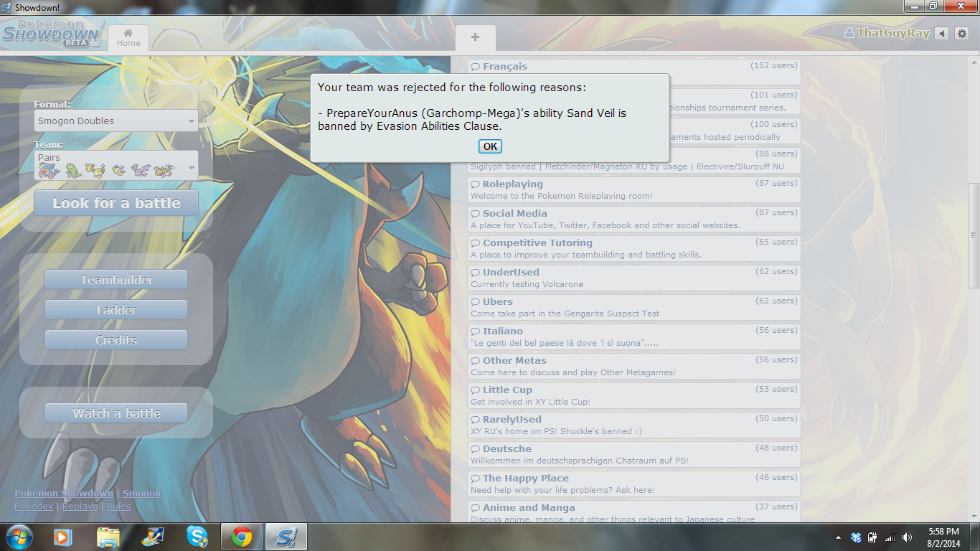Click the volume tray icon
The height and width of the screenshot is (551, 980).
pos(907,537)
